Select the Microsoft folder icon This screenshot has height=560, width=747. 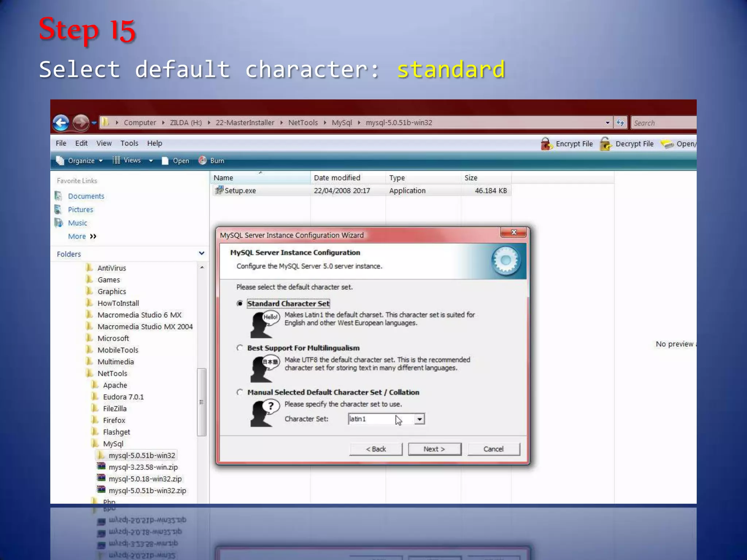pos(89,338)
